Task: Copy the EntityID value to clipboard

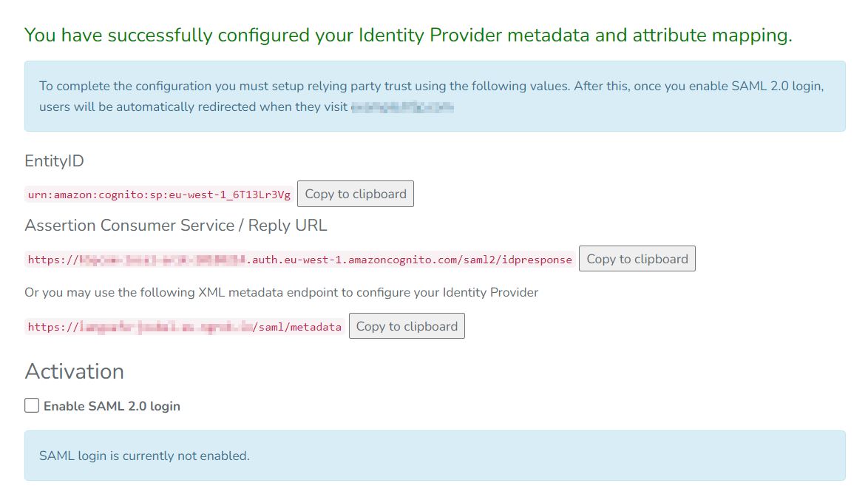Action: point(356,194)
